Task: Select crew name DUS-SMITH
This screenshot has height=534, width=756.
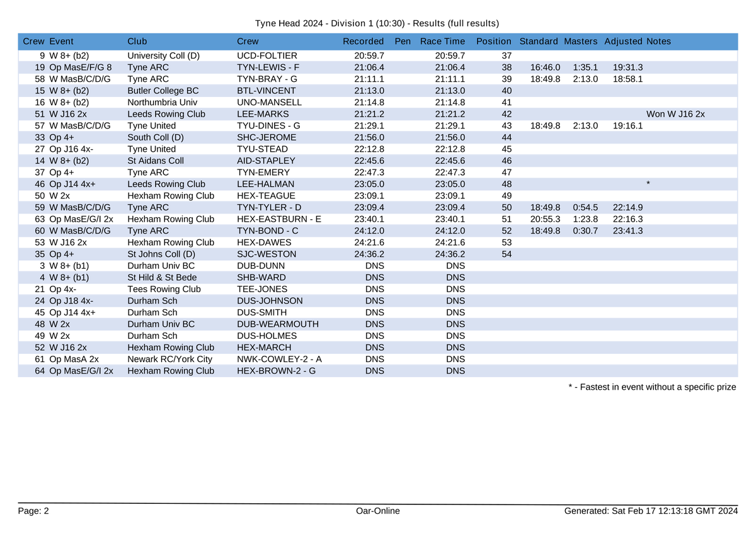Action: coord(261,312)
